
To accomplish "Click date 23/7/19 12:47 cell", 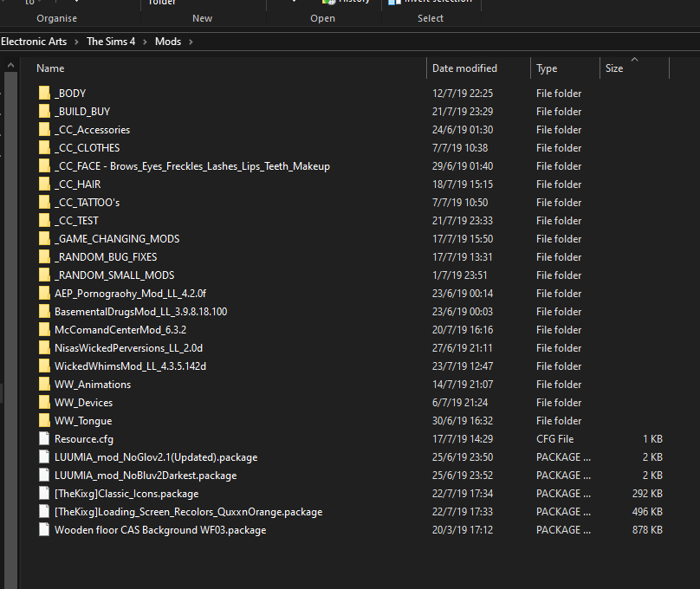I will click(463, 366).
